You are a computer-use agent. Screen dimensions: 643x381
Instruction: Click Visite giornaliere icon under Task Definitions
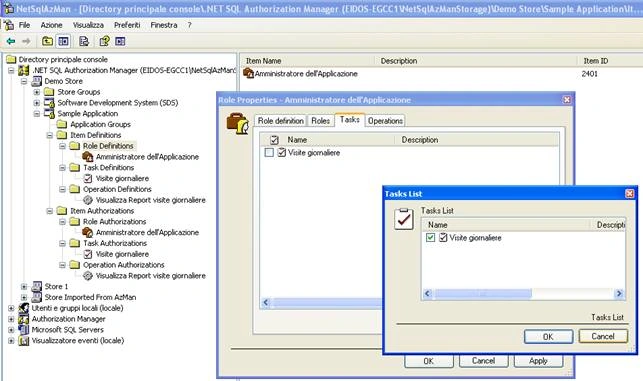pos(88,178)
